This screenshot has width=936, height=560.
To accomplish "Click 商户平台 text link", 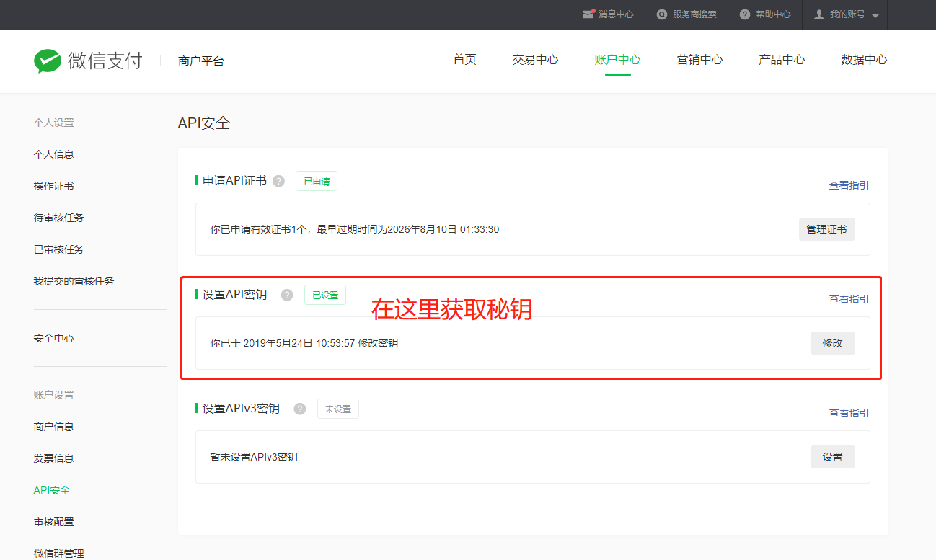I will click(x=201, y=61).
